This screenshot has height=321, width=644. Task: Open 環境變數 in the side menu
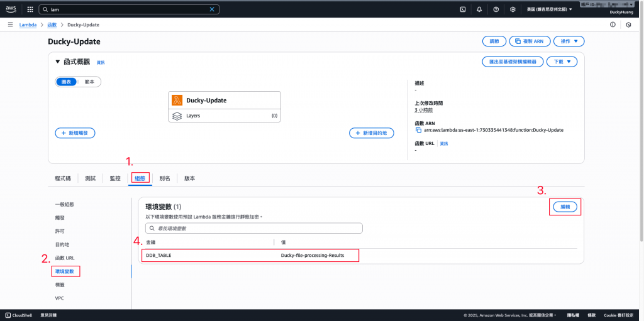click(65, 271)
